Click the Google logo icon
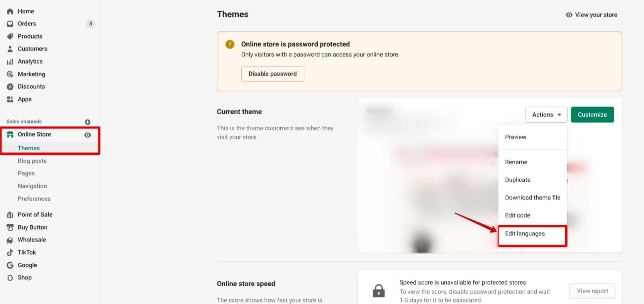The height and width of the screenshot is (304, 644). tap(10, 265)
